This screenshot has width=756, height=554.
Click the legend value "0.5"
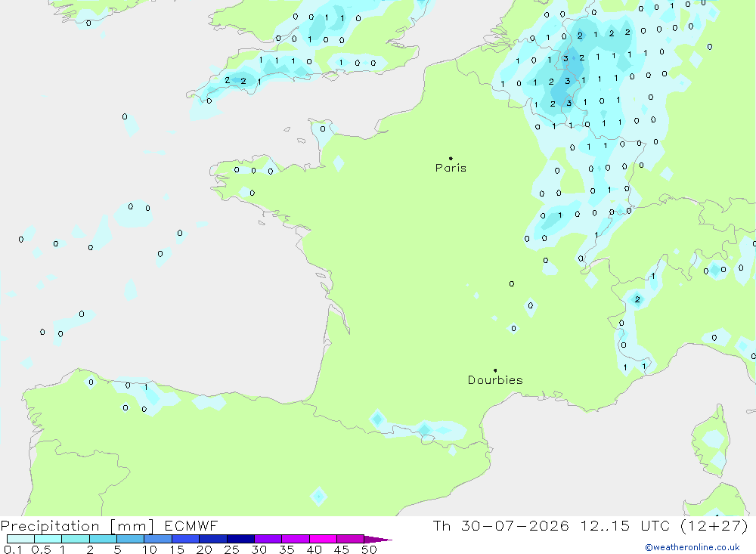tap(41, 549)
